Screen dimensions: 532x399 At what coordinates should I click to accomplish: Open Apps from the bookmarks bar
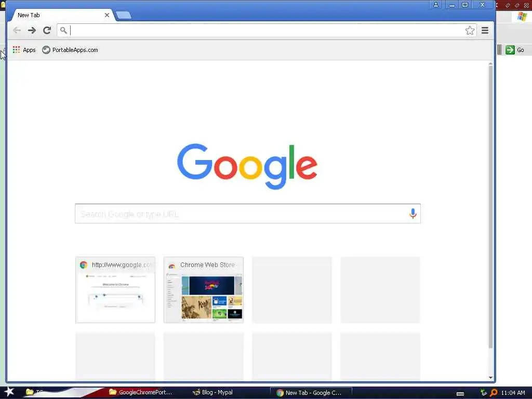point(24,50)
